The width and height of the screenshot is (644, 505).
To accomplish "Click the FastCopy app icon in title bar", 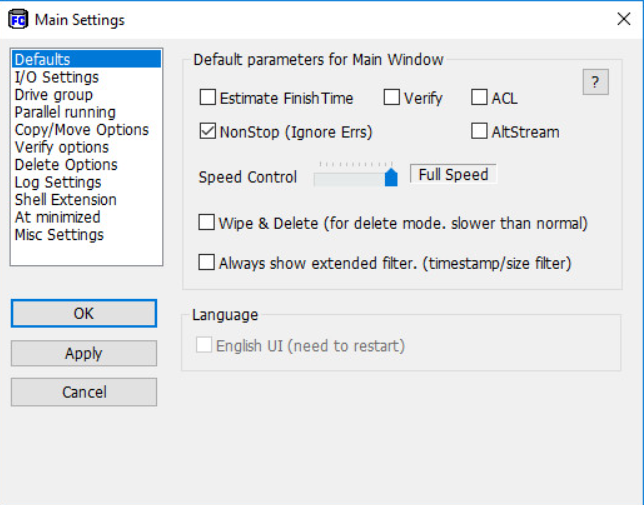I will point(17,19).
